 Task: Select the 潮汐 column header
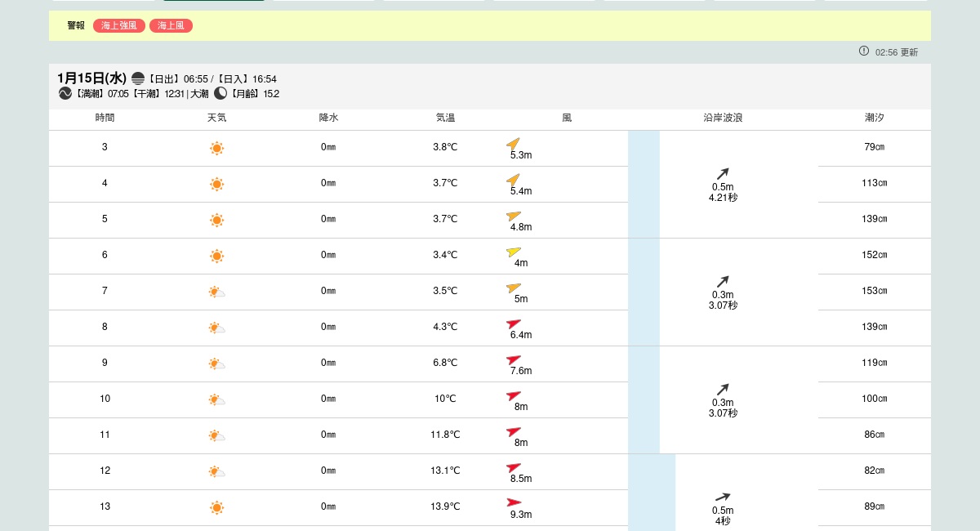[874, 118]
